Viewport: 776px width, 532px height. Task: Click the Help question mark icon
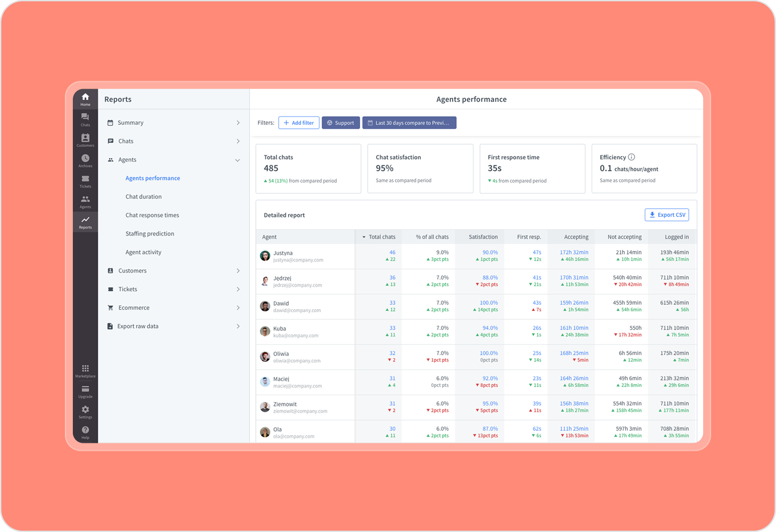(x=85, y=432)
